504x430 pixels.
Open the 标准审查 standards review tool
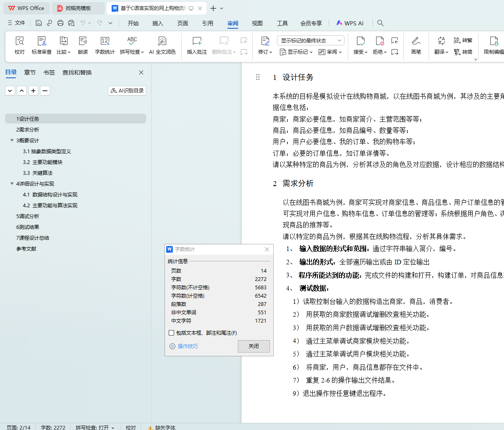click(x=42, y=45)
